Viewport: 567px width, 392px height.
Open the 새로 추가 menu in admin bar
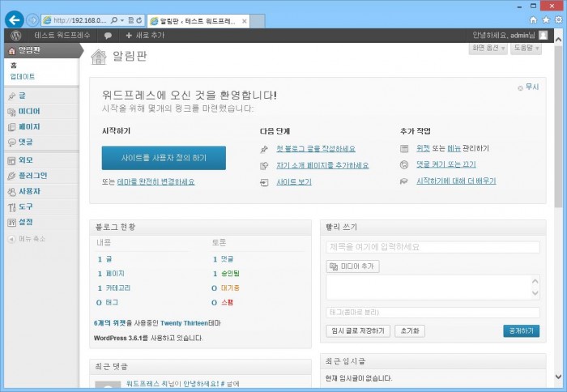coord(145,36)
